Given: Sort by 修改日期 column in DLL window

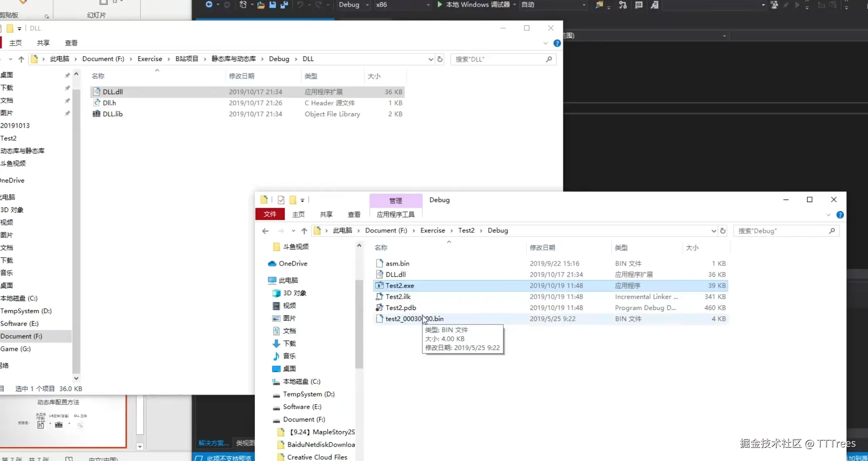Looking at the screenshot, I should coord(242,76).
